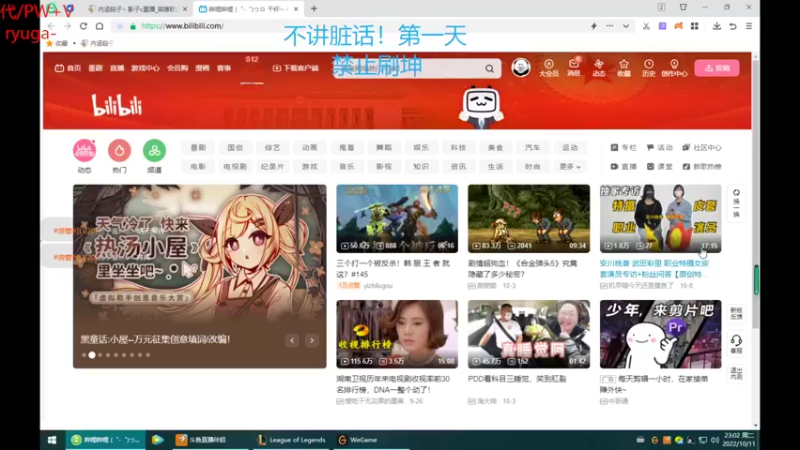Open 首页 in top navigation
The image size is (800, 450).
coord(68,68)
